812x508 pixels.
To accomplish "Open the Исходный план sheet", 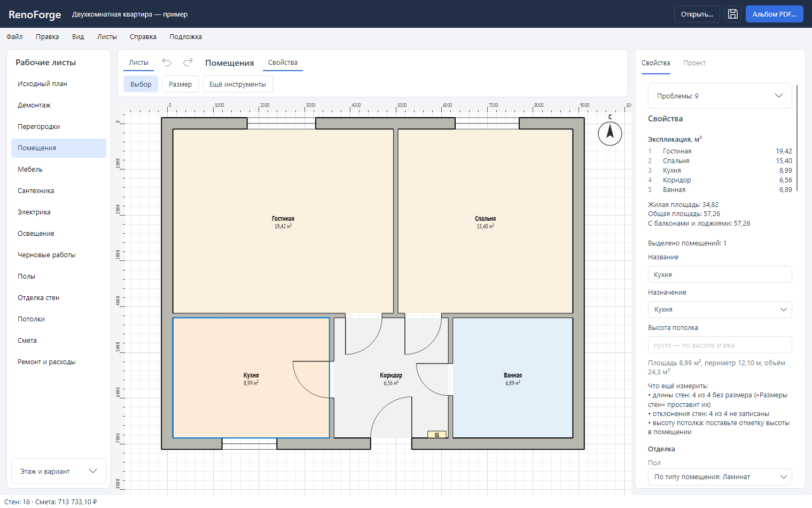I will (59, 84).
